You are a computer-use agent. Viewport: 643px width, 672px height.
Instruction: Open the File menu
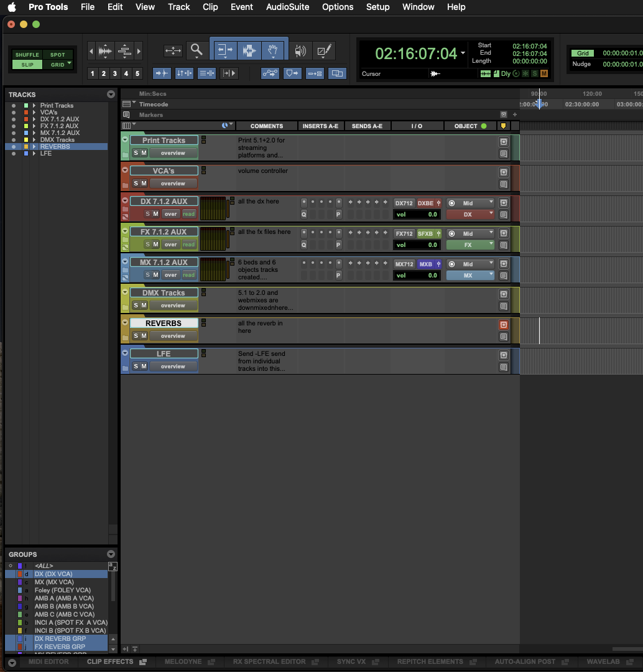click(x=88, y=7)
